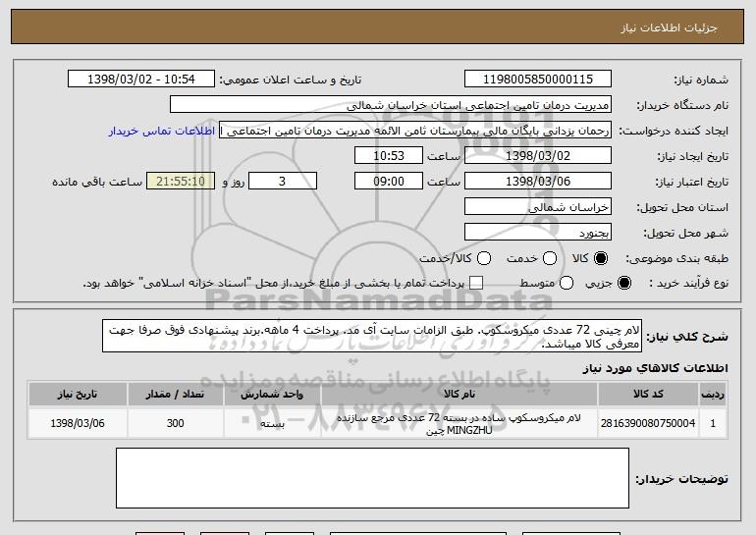Click the جزئیات اطلاعات نیاز header title
Screen dimensions: 756x535
(669, 27)
